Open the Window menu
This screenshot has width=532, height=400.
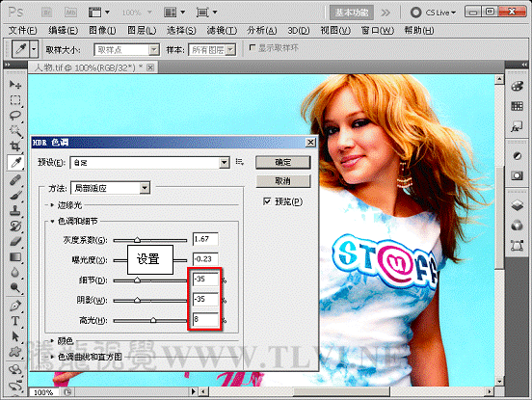point(377,31)
